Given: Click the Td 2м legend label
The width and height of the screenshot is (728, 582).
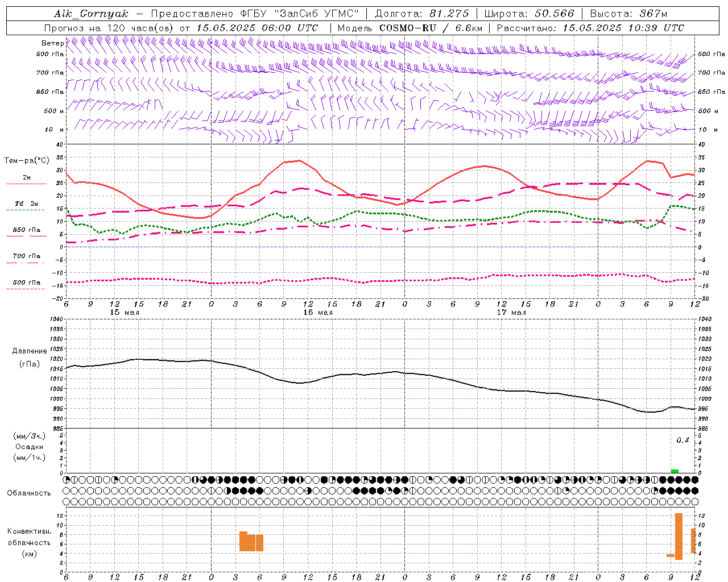Looking at the screenshot, I should [27, 203].
